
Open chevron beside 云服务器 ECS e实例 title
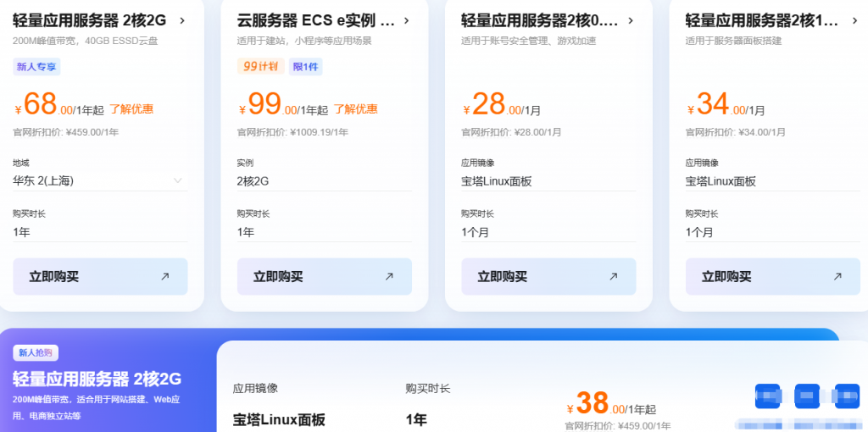(406, 21)
